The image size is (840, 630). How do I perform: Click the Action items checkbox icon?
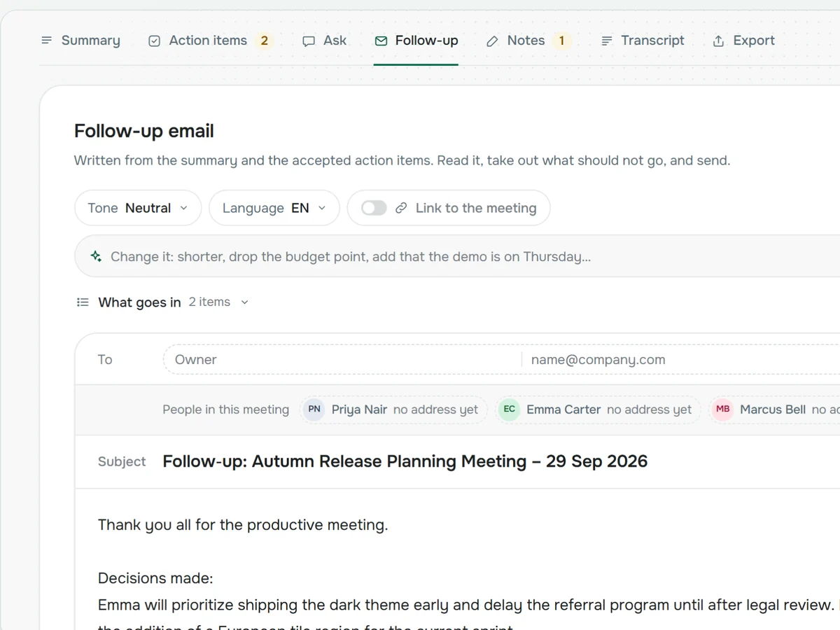coord(155,41)
